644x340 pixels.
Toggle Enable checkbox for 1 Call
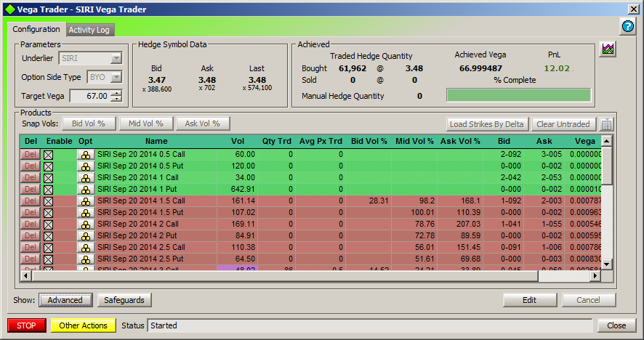[49, 178]
